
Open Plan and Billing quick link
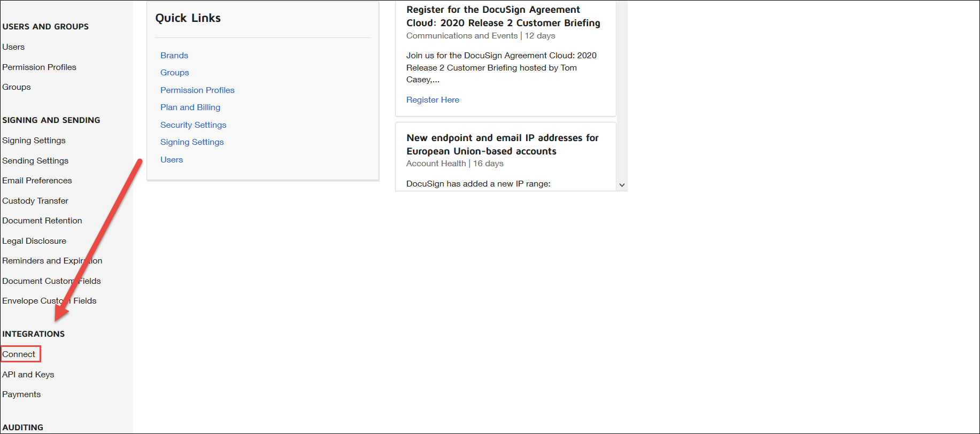point(190,107)
